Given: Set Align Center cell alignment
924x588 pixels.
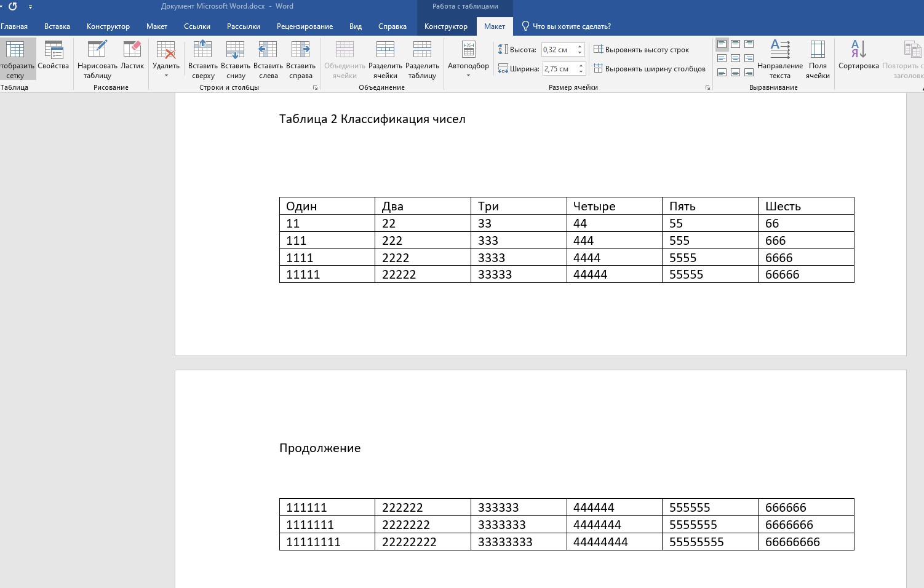Looking at the screenshot, I should 735,58.
